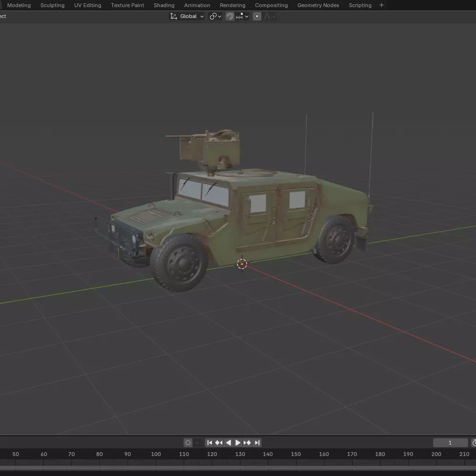The image size is (476, 476).
Task: Click frame 60 on the timeline ruler
Action: 44,454
